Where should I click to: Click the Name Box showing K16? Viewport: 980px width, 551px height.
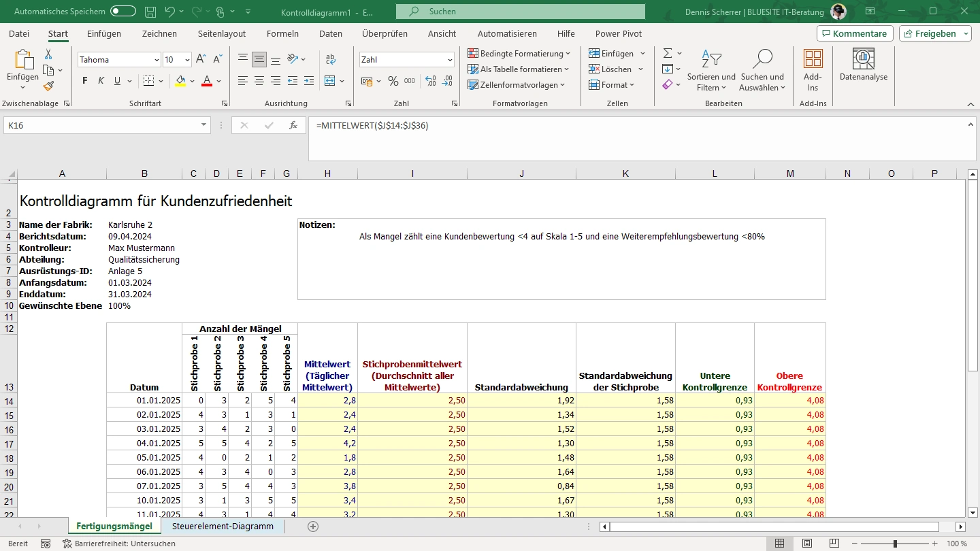[102, 126]
